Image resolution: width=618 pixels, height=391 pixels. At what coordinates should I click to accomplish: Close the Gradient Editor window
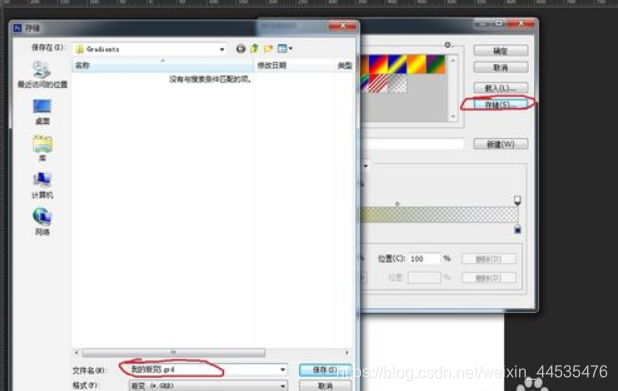pyautogui.click(x=521, y=24)
